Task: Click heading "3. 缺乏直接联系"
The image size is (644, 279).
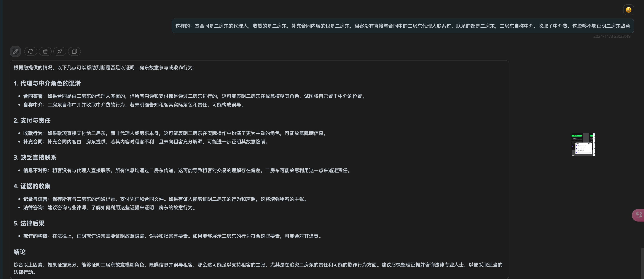Action: 35,158
